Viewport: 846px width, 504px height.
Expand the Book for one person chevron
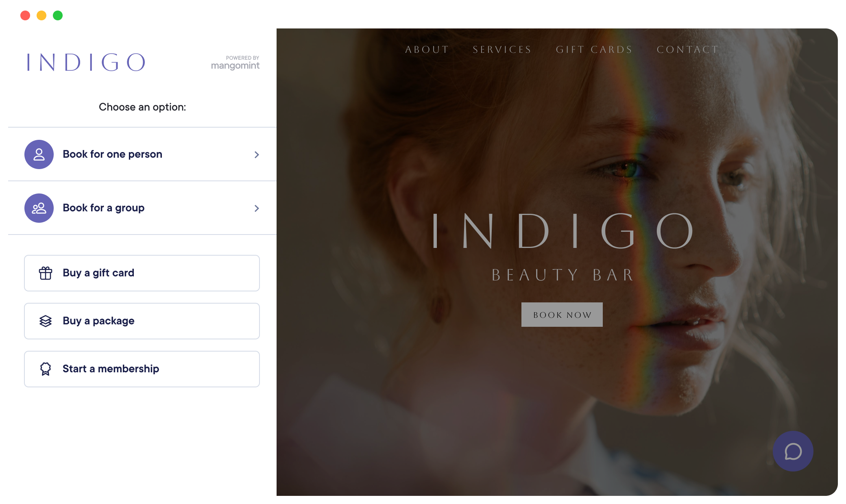257,154
